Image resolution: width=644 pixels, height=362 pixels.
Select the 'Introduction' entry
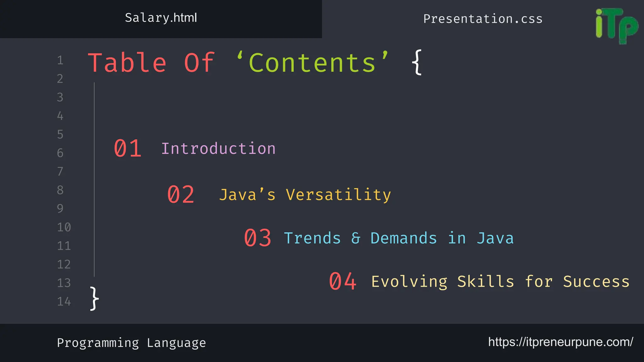[x=218, y=148]
